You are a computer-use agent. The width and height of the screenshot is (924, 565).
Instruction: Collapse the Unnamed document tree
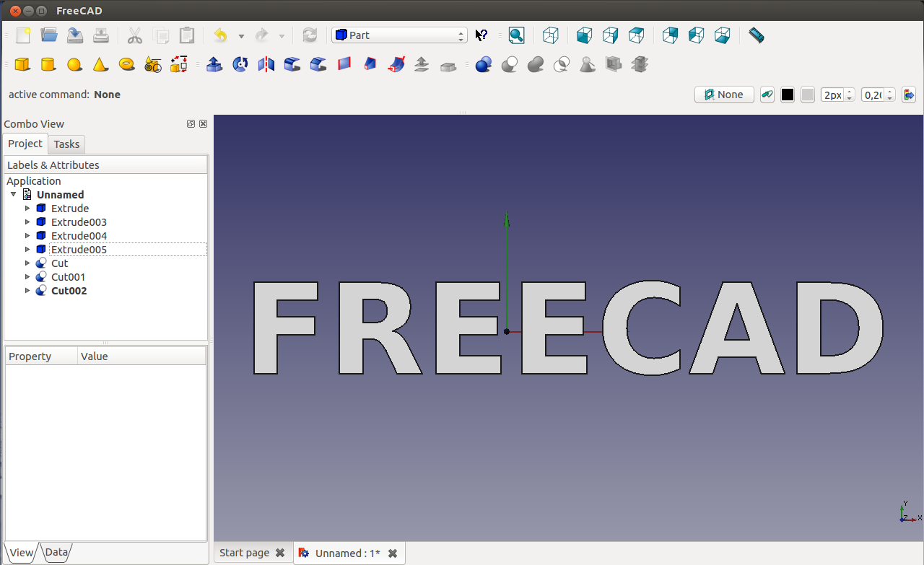pos(14,195)
